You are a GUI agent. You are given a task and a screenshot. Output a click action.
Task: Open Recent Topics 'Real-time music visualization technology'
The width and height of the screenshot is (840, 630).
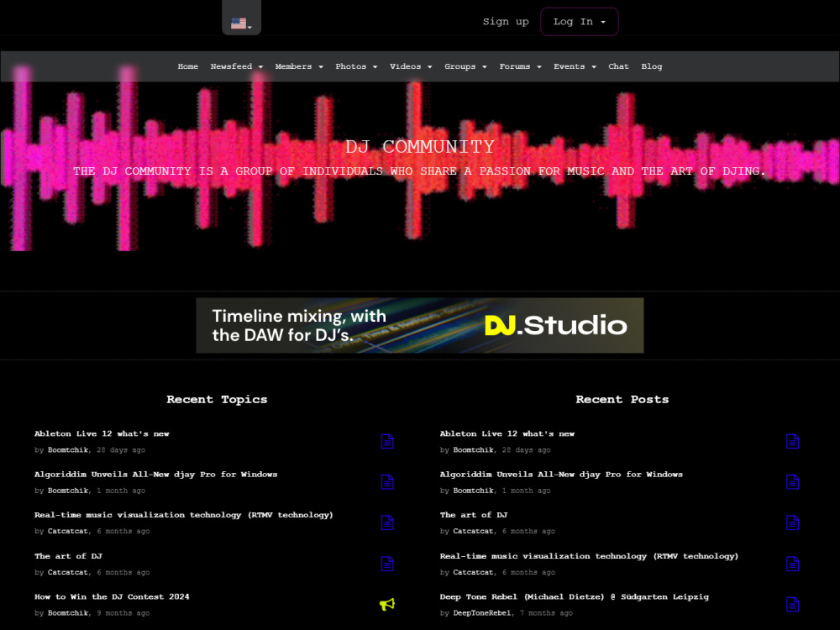[184, 515]
